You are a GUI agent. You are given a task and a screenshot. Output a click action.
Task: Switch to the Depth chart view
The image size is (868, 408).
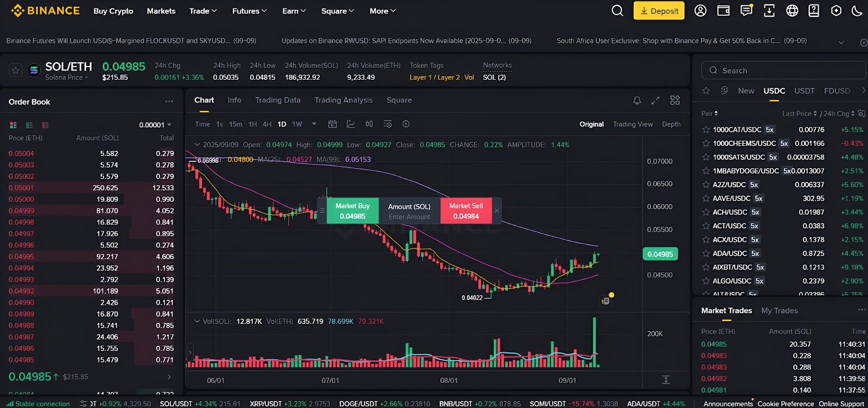tap(671, 124)
